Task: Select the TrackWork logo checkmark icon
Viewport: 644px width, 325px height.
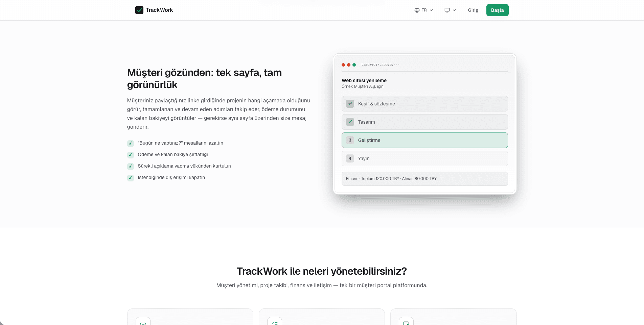Action: 140,10
